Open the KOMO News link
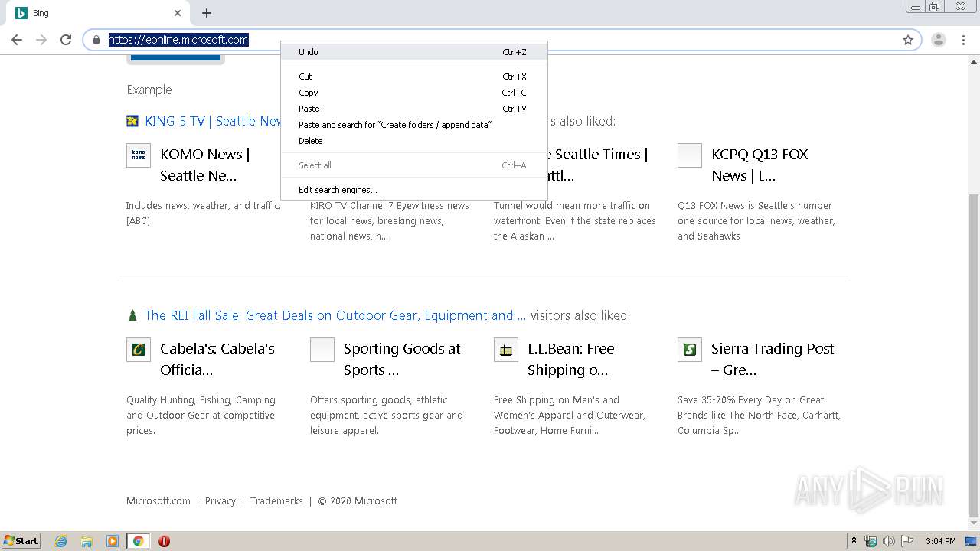980x551 pixels. pos(205,165)
